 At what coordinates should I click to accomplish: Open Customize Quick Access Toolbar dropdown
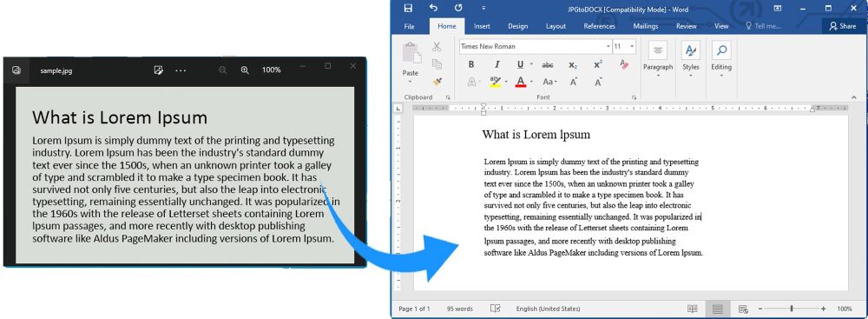tap(483, 9)
